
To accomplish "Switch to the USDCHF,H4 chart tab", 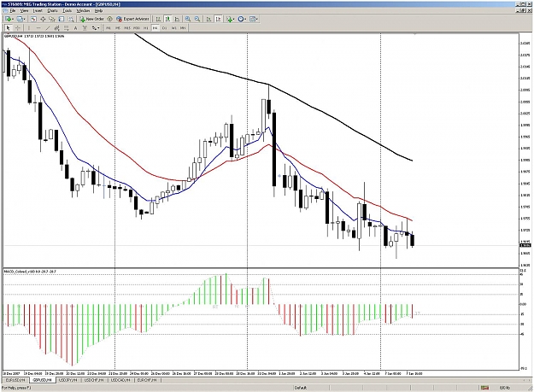I will coord(94,380).
